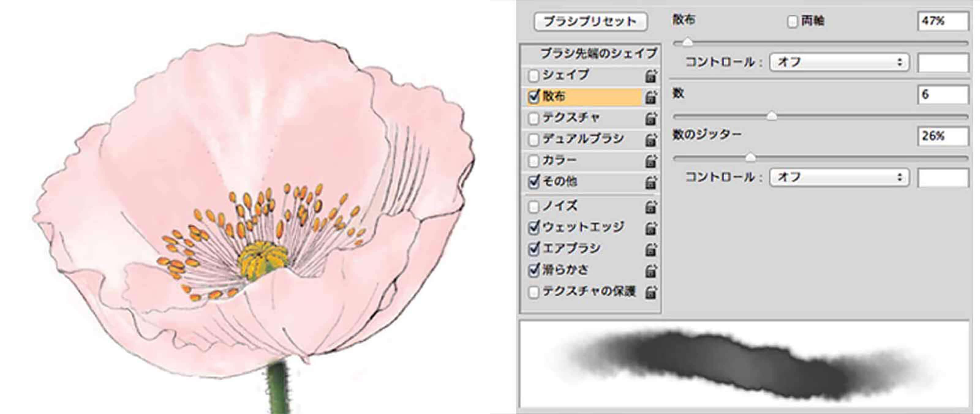Select the その他 settings row
The height and width of the screenshot is (414, 980).
[560, 182]
